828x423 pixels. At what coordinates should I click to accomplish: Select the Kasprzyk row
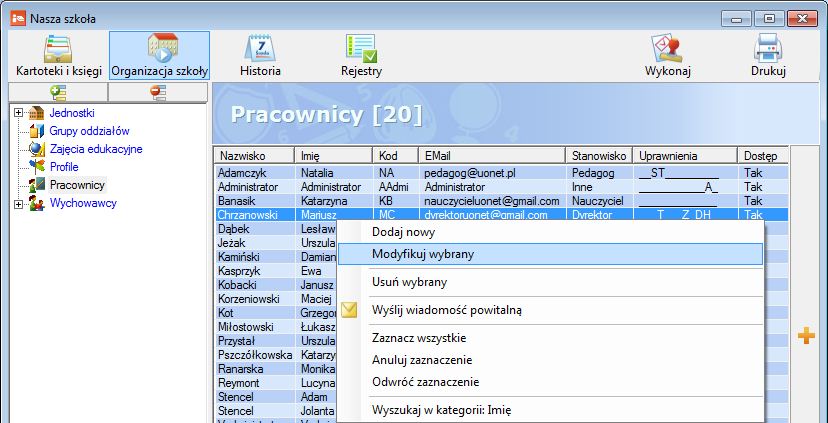(276, 271)
